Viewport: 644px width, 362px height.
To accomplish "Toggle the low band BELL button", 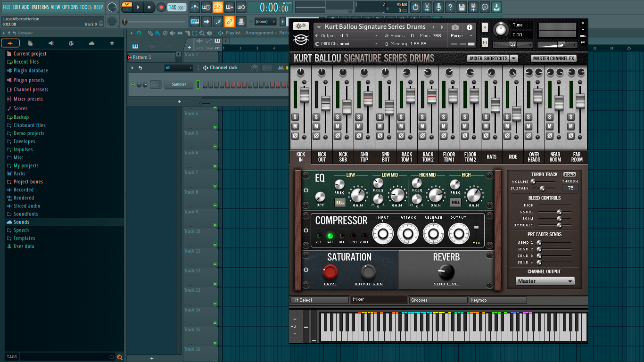I will click(340, 203).
